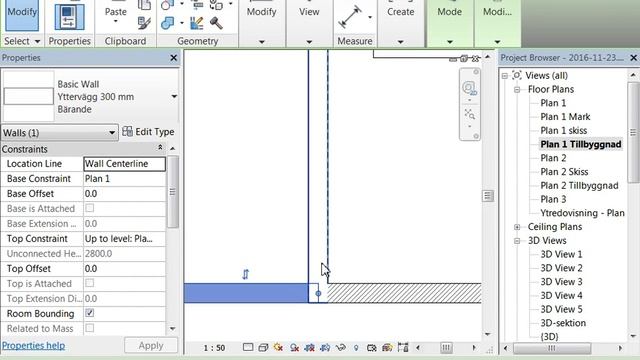Close the Properties palette
This screenshot has height=360, width=640.
click(x=173, y=58)
